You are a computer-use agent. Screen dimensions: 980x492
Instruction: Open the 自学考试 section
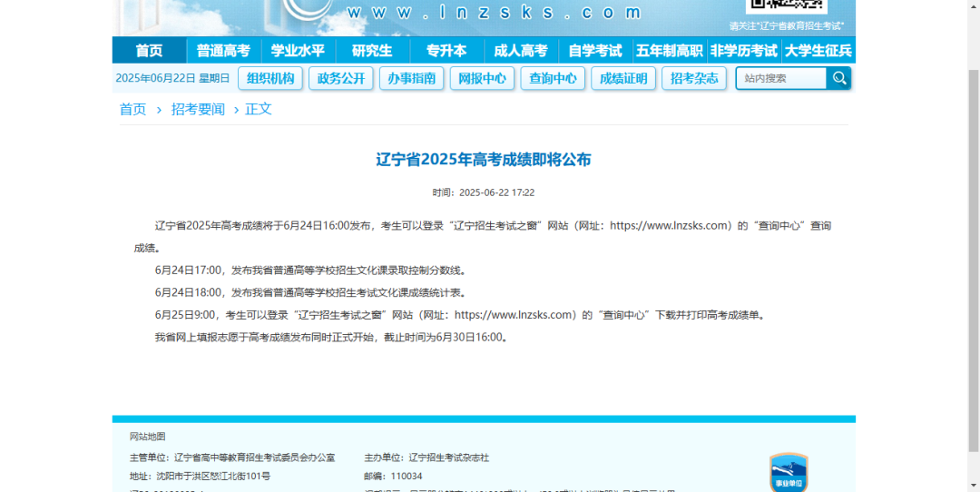point(595,51)
